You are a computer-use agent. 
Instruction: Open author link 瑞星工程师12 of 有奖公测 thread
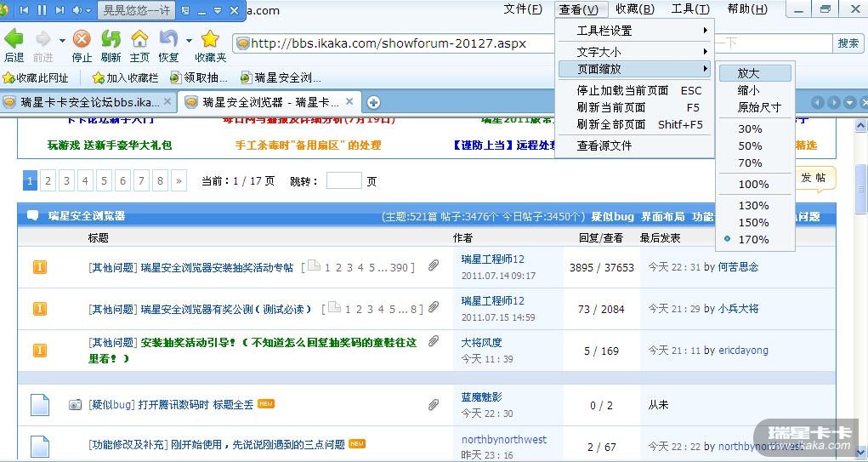pyautogui.click(x=493, y=301)
